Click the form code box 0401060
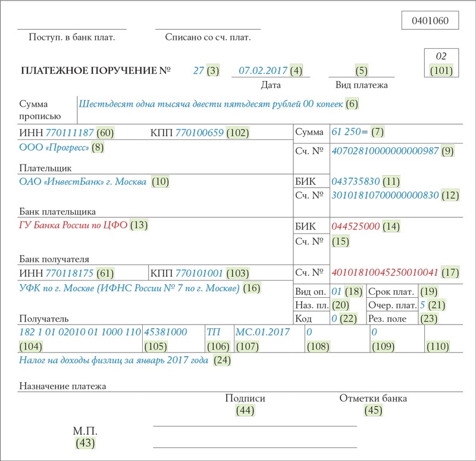 point(430,21)
